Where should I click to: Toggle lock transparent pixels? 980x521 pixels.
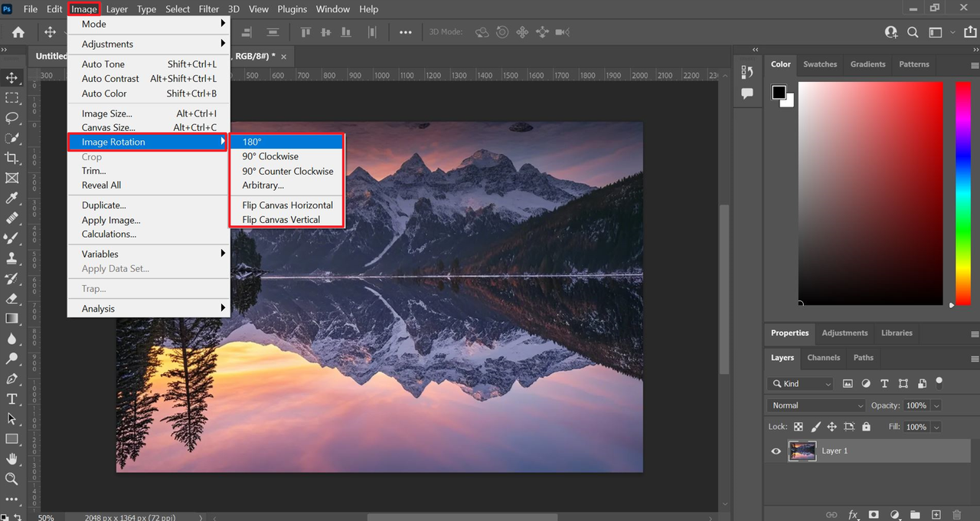point(799,427)
